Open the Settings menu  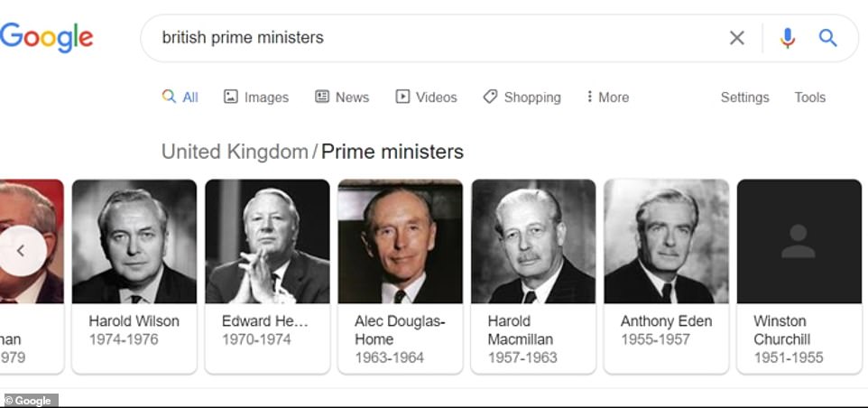[744, 97]
